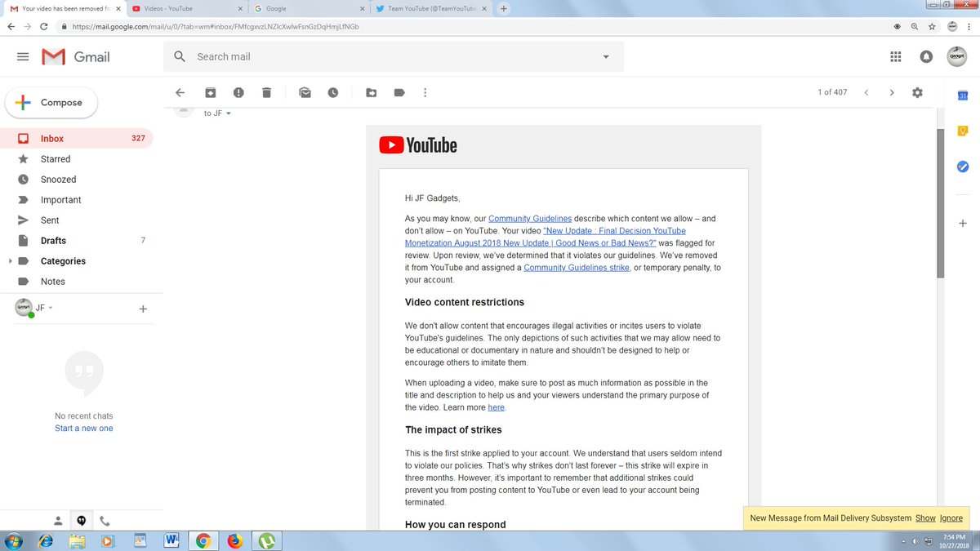Snooze this email with the clock icon
This screenshot has height=551, width=980.
333,93
